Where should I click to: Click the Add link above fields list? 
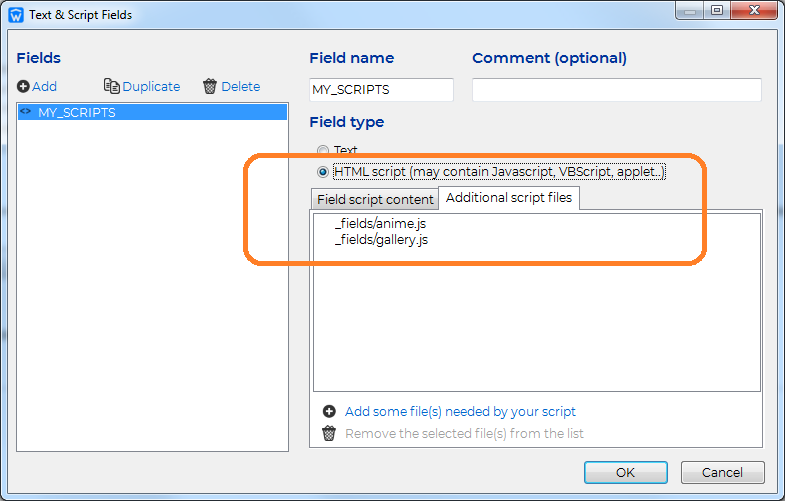[45, 87]
